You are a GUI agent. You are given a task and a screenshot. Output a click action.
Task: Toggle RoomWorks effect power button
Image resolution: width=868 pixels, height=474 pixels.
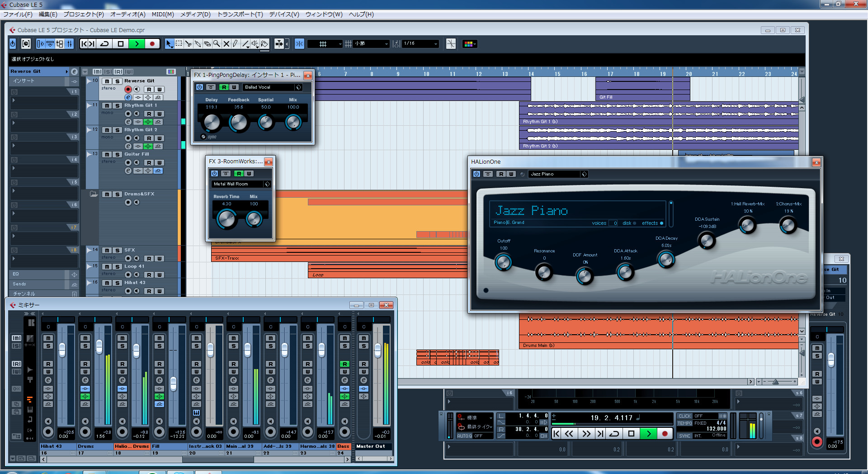click(x=214, y=174)
